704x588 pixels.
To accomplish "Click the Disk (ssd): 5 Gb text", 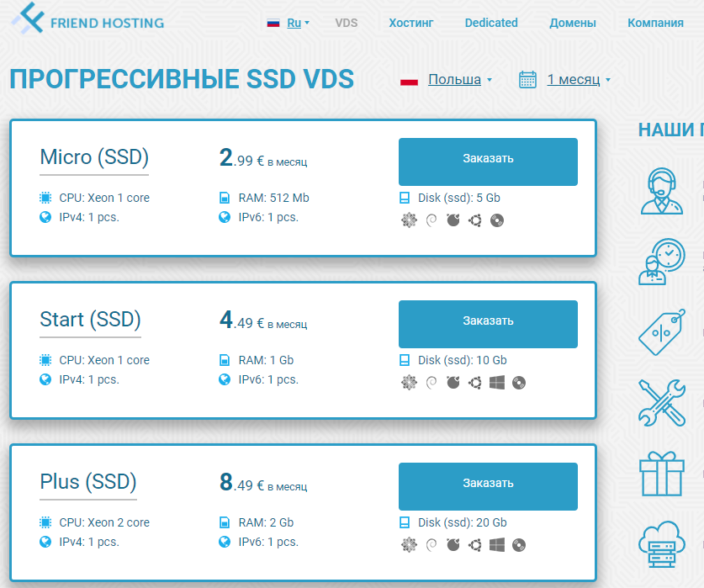I will (459, 198).
